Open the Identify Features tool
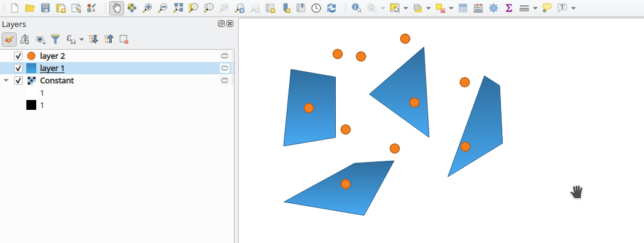644x243 pixels. 357,8
